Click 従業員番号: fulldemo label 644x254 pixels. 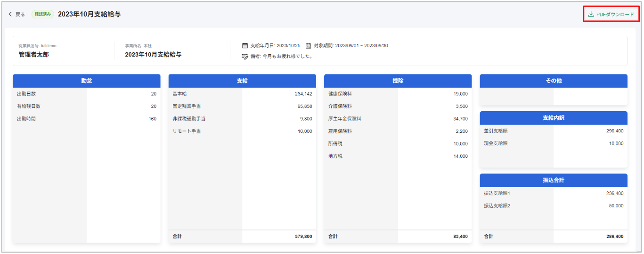click(37, 46)
